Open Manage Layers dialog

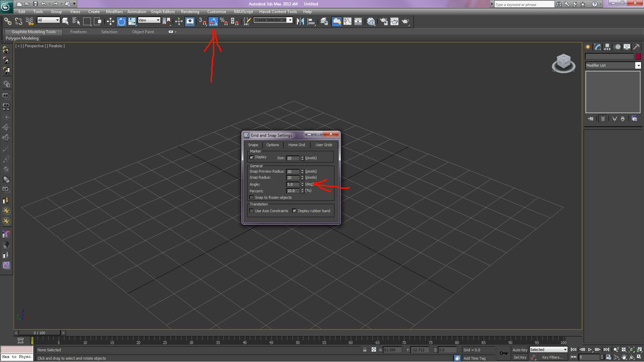coord(325,21)
